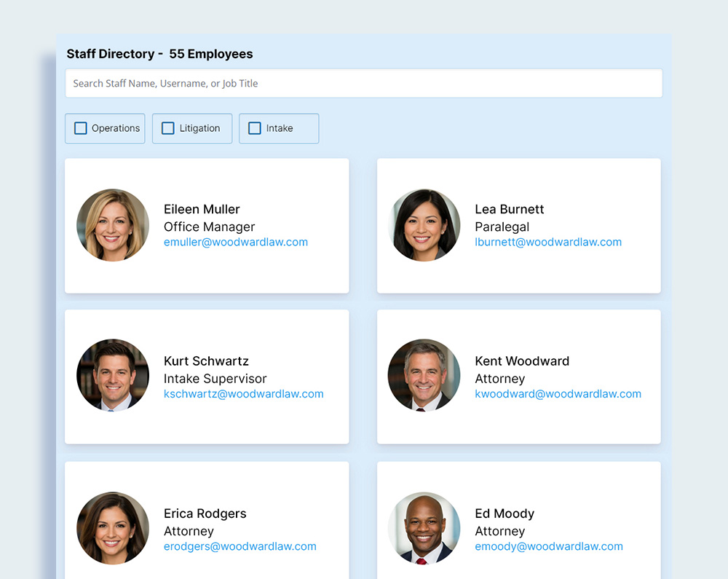The height and width of the screenshot is (579, 728).
Task: Toggle the Litigation filter checkbox
Action: click(x=168, y=128)
